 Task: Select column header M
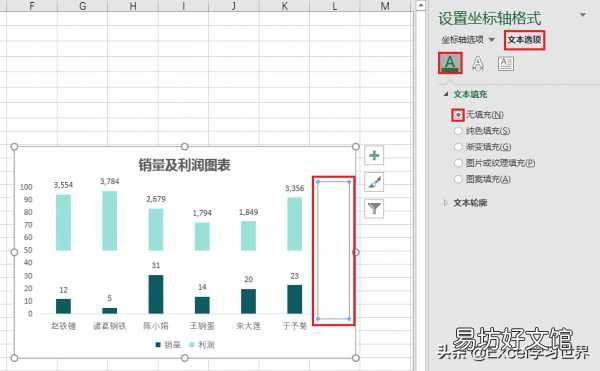pyautogui.click(x=385, y=6)
